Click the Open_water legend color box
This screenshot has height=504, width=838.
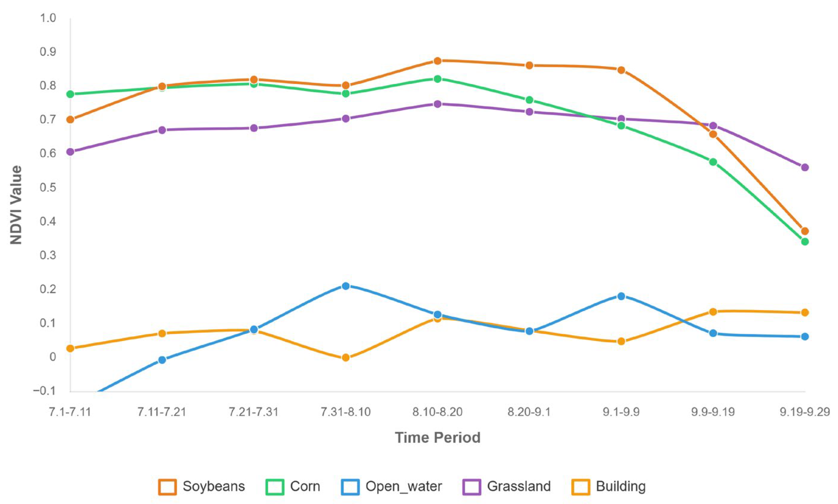point(350,487)
